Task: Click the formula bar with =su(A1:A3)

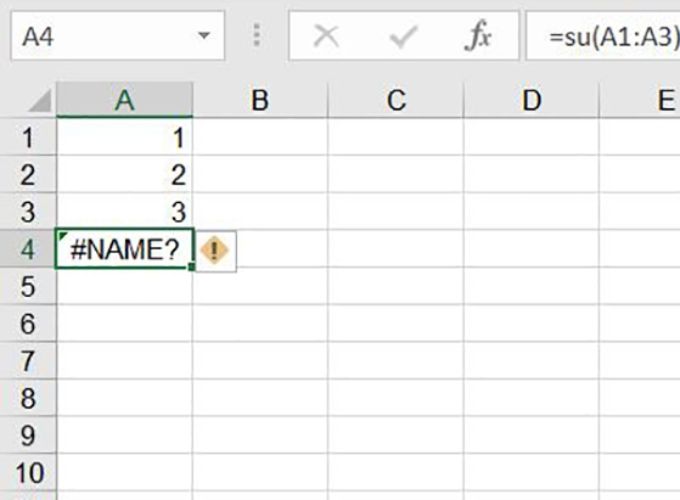Action: (603, 36)
